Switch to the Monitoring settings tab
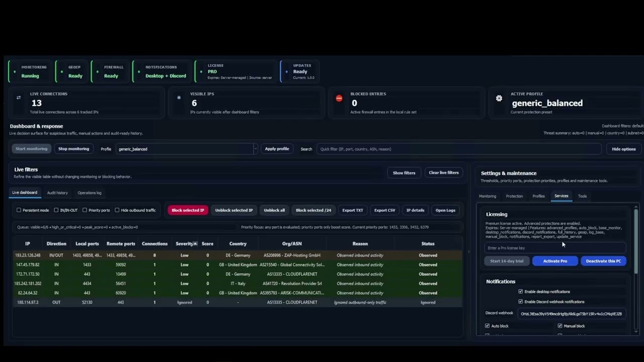 tap(488, 196)
